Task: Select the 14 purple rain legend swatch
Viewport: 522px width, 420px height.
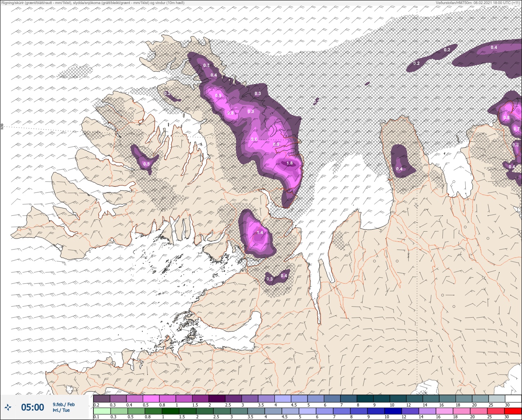Action: pos(427,411)
